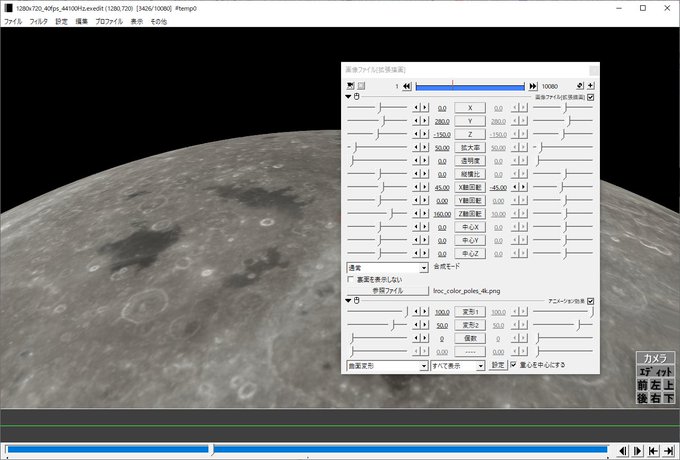Click the 中心Y parameter button
The image size is (680, 460).
[x=470, y=240]
